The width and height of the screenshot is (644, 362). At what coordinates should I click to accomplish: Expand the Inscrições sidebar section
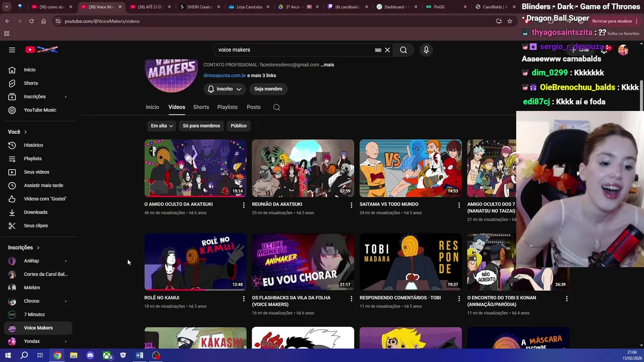[x=24, y=247]
